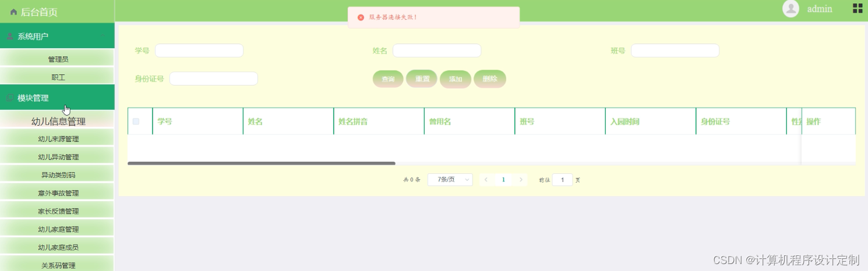
Task: Click the home icon beside 后台首页
Action: [14, 12]
